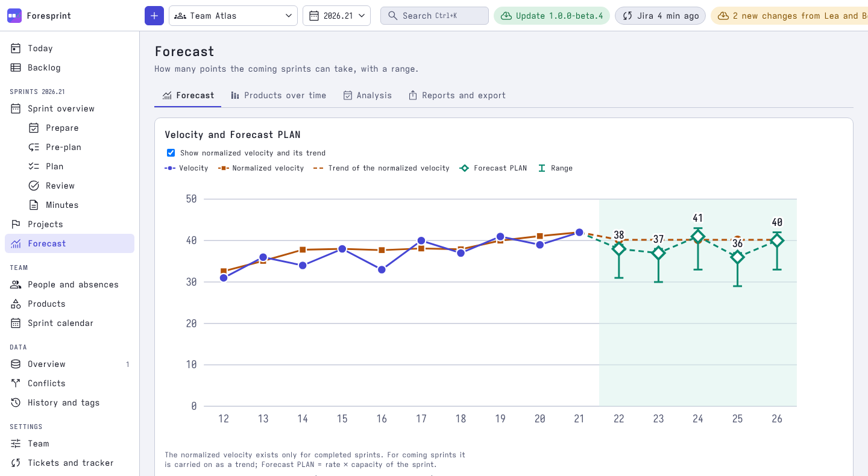
Task: Focus the Search field
Action: click(435, 16)
